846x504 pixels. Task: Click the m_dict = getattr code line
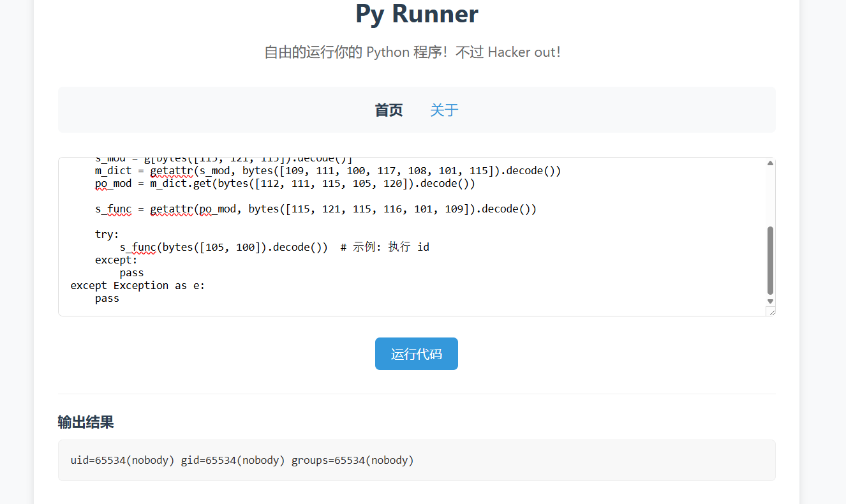[328, 171]
